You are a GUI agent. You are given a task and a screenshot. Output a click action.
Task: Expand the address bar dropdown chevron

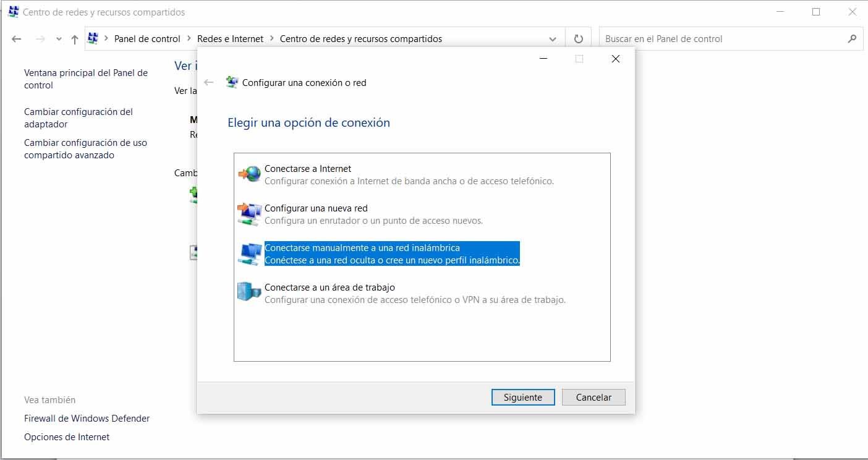coord(553,39)
